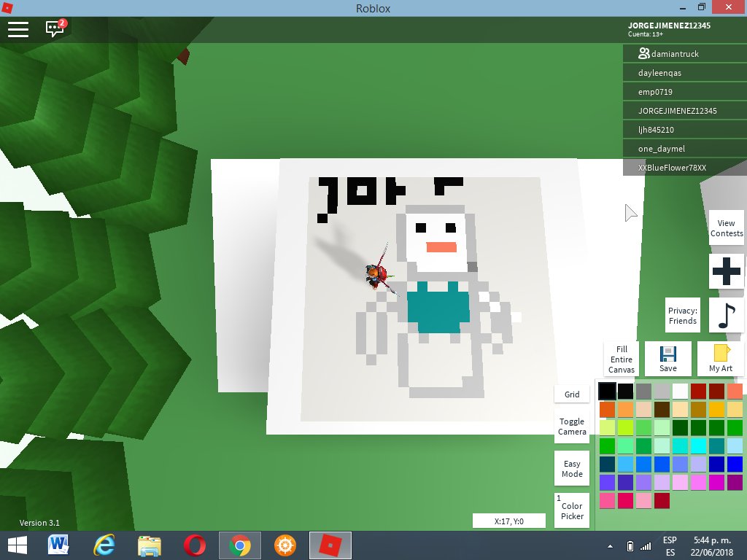
Task: Choose the teal swatch in fourth row
Action: [x=716, y=446]
